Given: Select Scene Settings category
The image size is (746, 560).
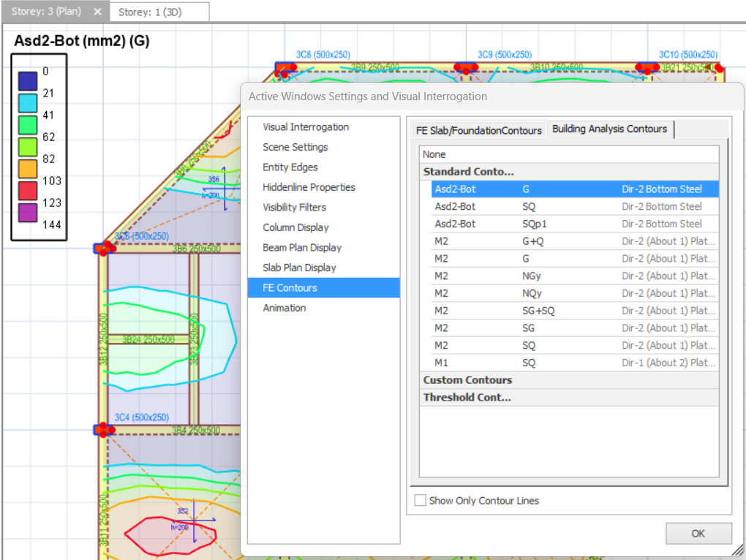Looking at the screenshot, I should pyautogui.click(x=295, y=147).
